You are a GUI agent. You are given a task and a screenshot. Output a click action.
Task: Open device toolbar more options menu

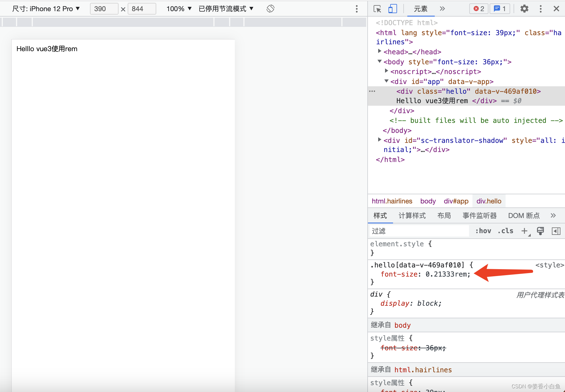pos(356,9)
